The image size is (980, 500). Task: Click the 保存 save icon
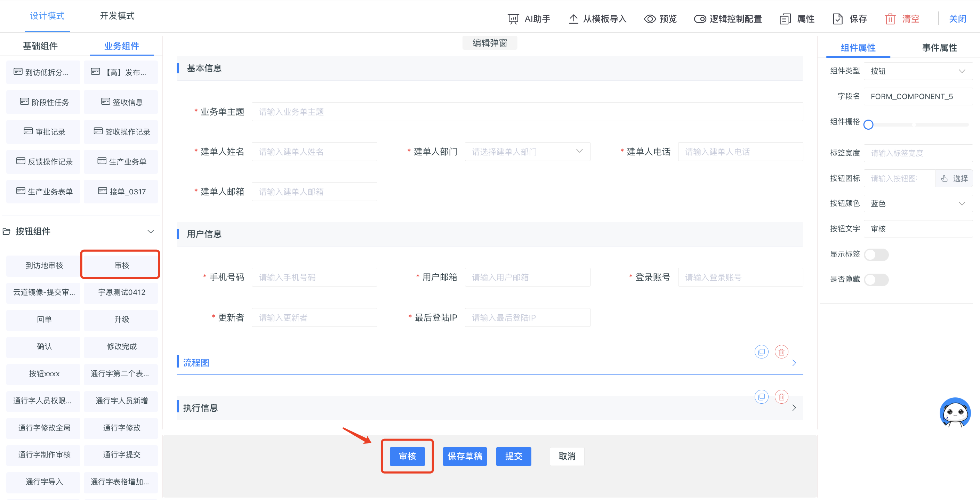click(x=838, y=19)
